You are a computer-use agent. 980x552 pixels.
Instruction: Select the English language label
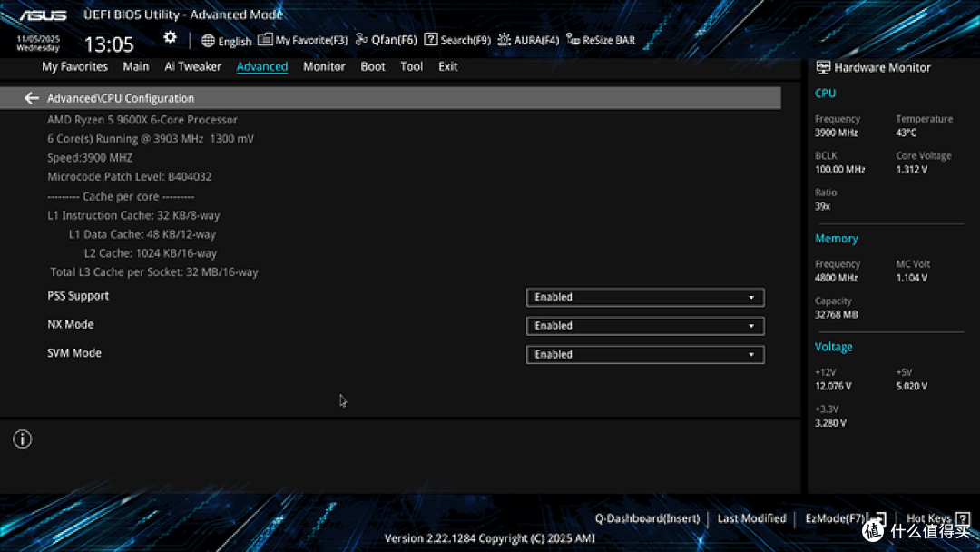click(235, 41)
